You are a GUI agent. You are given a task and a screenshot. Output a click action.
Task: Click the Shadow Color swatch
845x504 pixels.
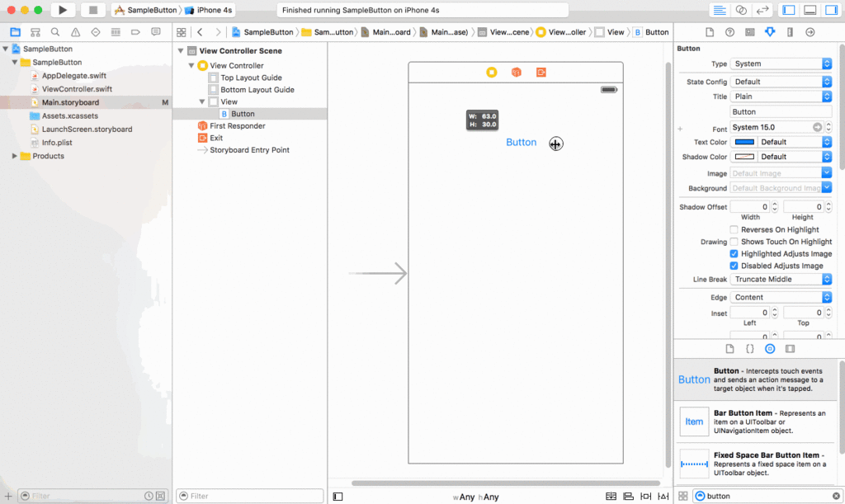click(745, 157)
